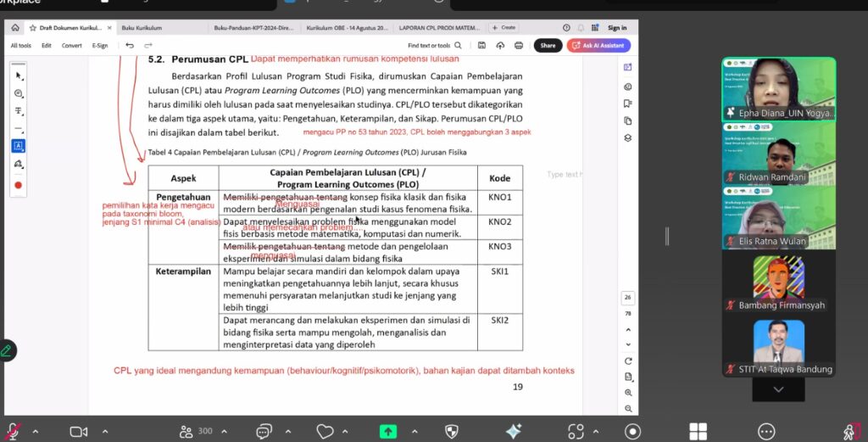
Task: Zoom in on the PDF
Action: (x=628, y=393)
